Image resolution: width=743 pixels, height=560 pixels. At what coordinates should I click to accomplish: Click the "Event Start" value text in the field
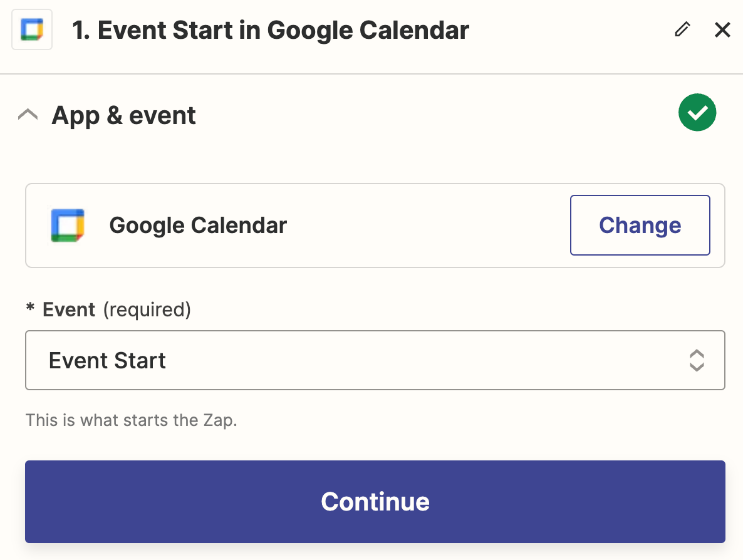[107, 361]
